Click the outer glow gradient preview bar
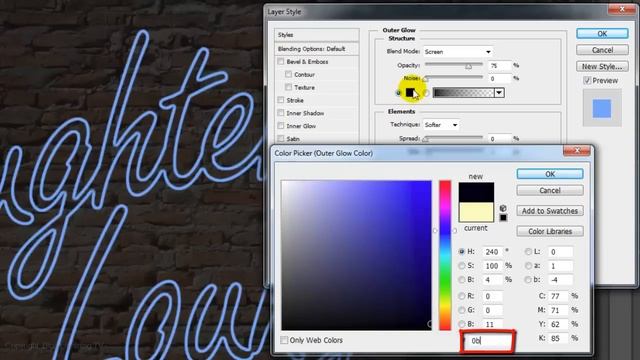 tap(464, 93)
